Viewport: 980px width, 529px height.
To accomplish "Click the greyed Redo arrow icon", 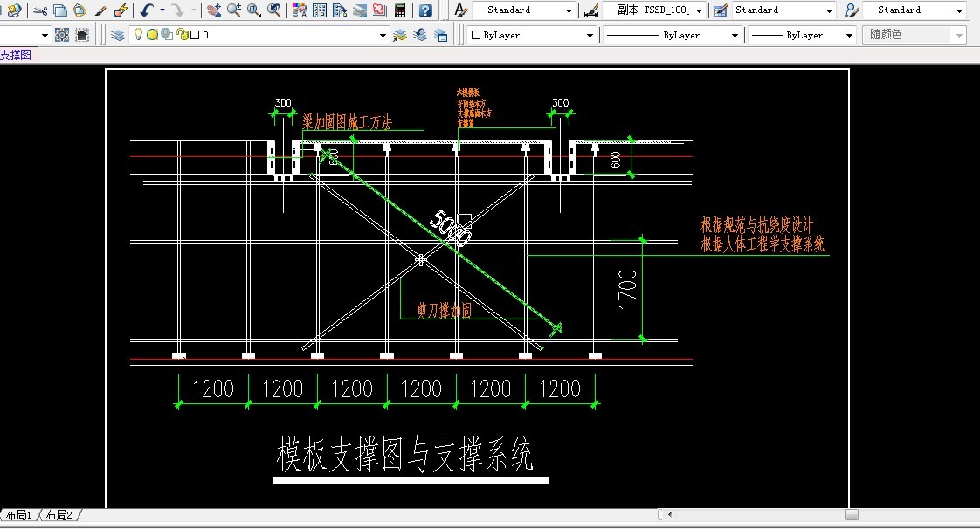I will 178,10.
